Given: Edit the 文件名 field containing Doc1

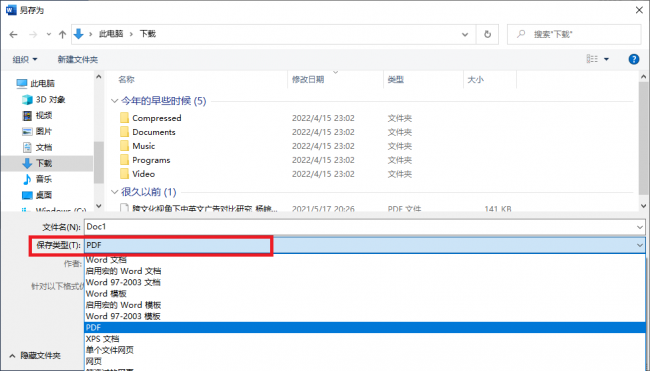Looking at the screenshot, I should 365,227.
